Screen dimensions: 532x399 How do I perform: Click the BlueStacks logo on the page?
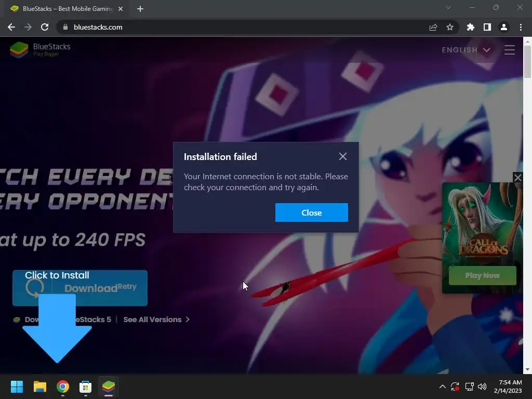pos(40,49)
